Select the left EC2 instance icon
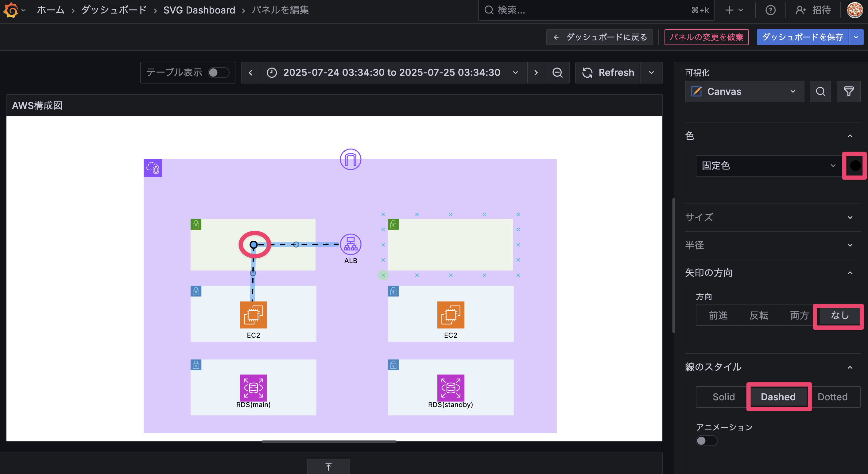The image size is (868, 474). 254,315
